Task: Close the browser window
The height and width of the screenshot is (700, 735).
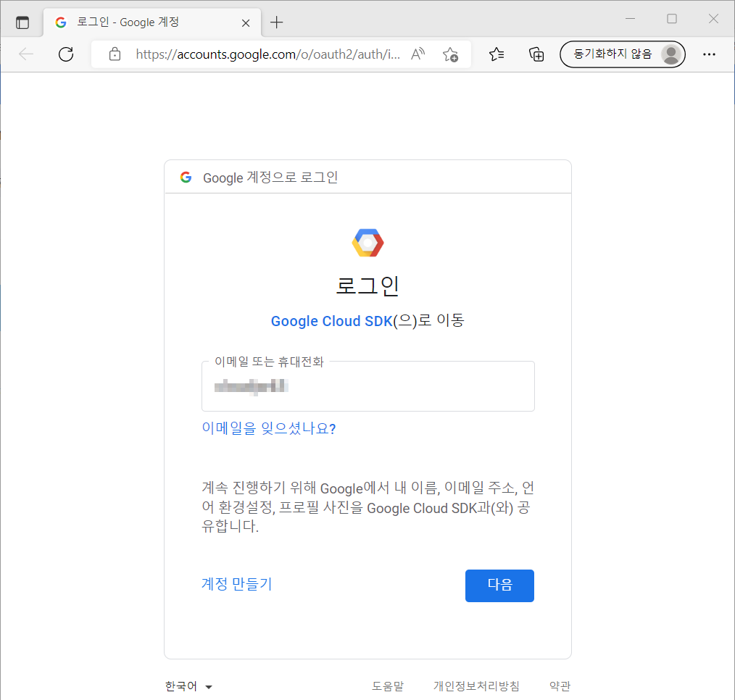Action: click(x=713, y=19)
